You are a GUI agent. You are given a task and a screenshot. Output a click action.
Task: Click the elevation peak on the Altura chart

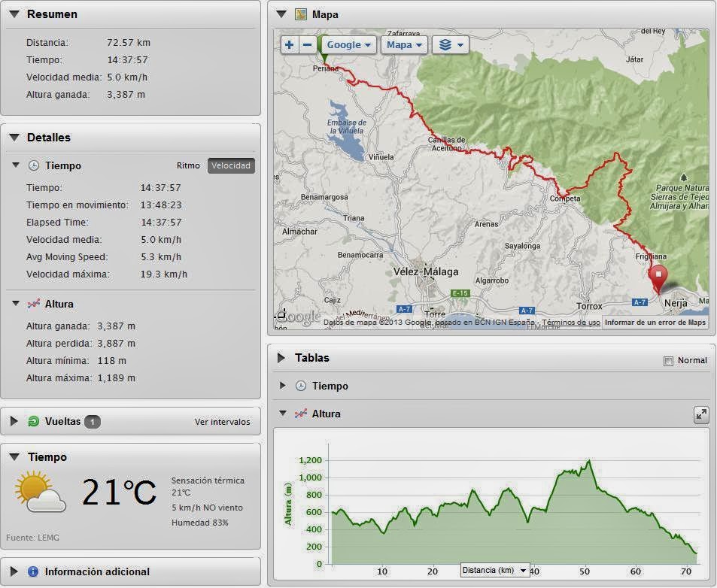tap(589, 460)
